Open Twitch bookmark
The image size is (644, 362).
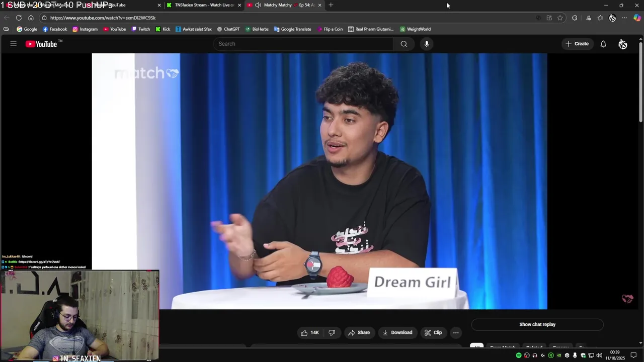[x=141, y=29]
